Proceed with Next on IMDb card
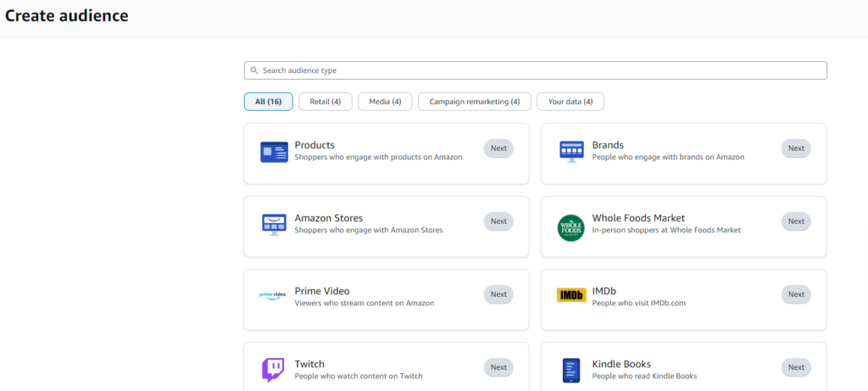Image resolution: width=868 pixels, height=391 pixels. pyautogui.click(x=796, y=294)
